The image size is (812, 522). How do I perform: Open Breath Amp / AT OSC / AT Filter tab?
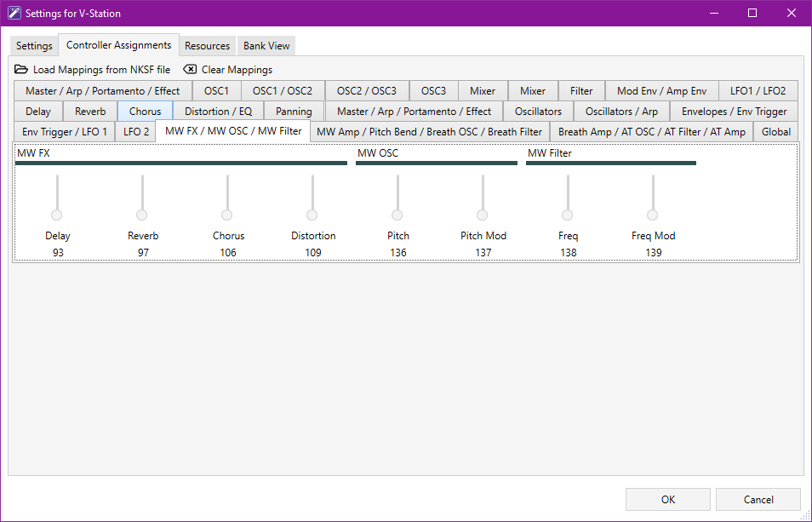(651, 131)
